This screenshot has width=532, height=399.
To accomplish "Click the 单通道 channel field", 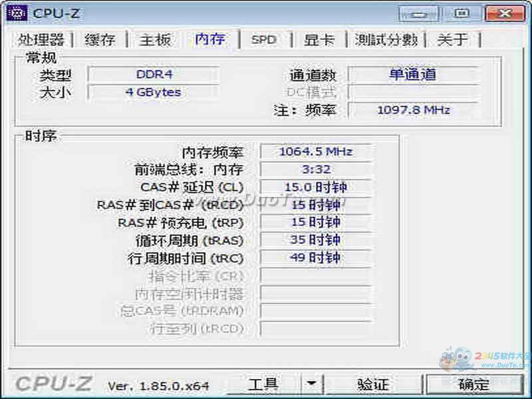I will click(x=413, y=74).
